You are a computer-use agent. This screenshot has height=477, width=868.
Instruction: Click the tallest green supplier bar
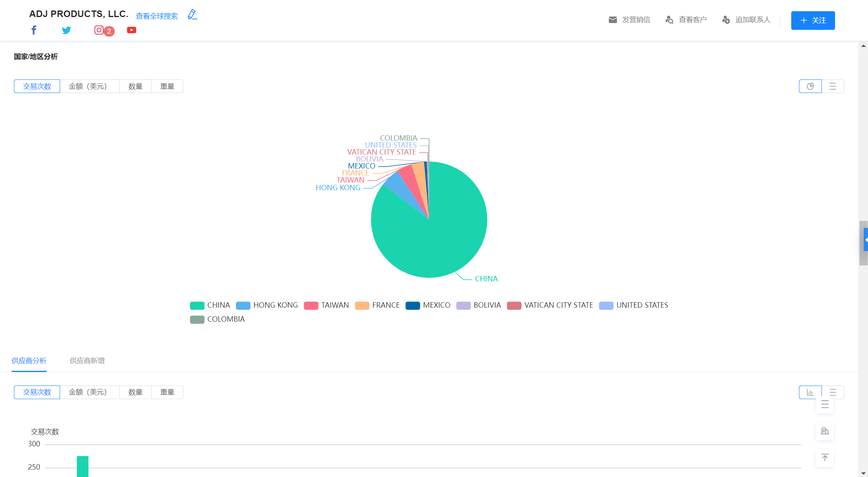pyautogui.click(x=83, y=467)
